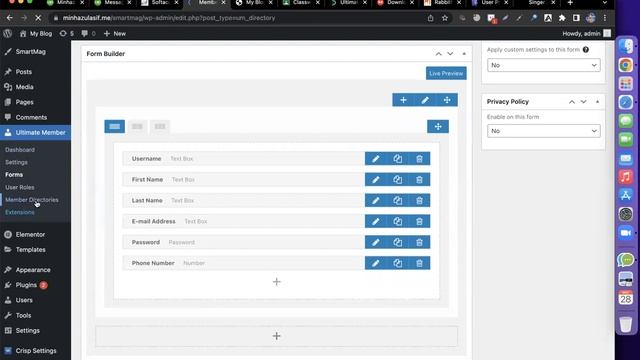Delete the E-mail Address field
Screen dimensions: 640x360
419,221
